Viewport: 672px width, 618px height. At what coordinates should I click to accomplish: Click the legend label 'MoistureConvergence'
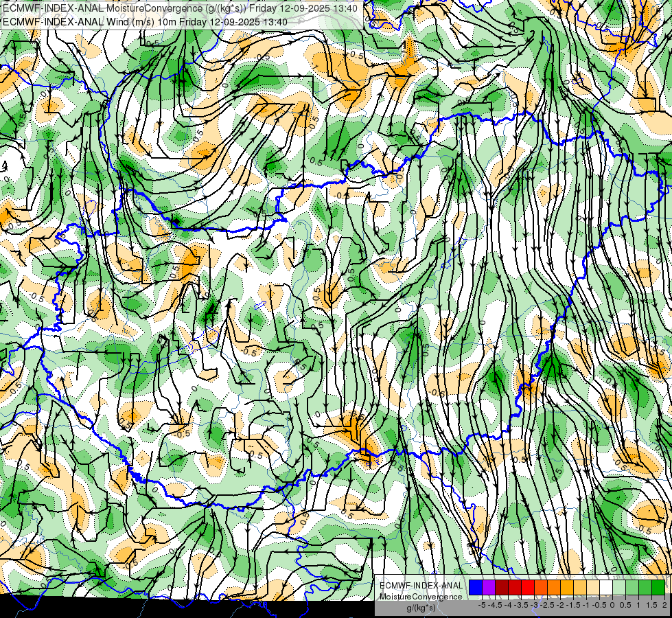(421, 597)
